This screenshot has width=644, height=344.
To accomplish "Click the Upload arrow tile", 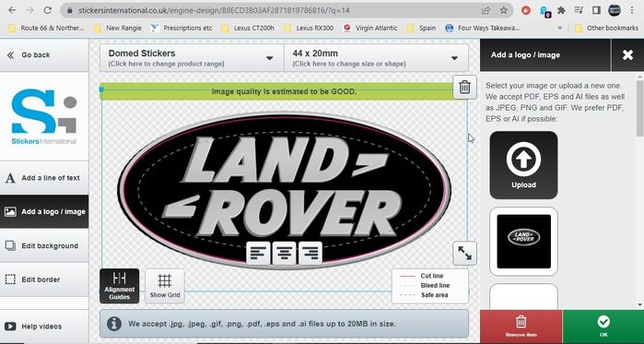I will 523,165.
